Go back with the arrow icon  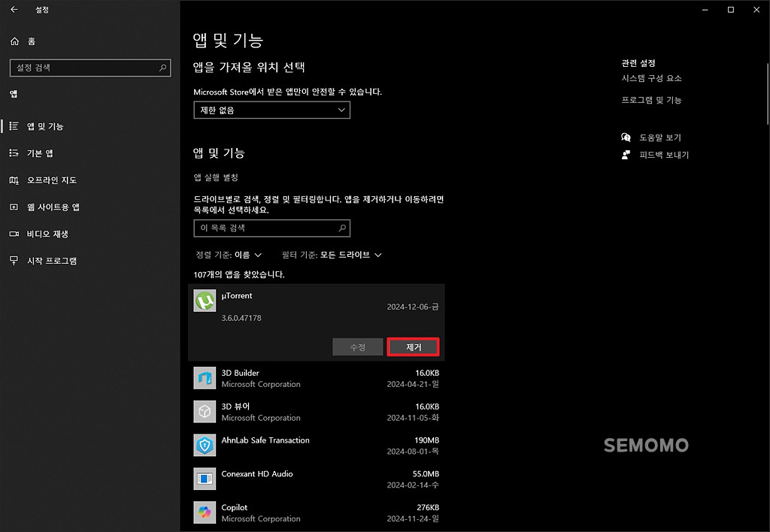[14, 9]
